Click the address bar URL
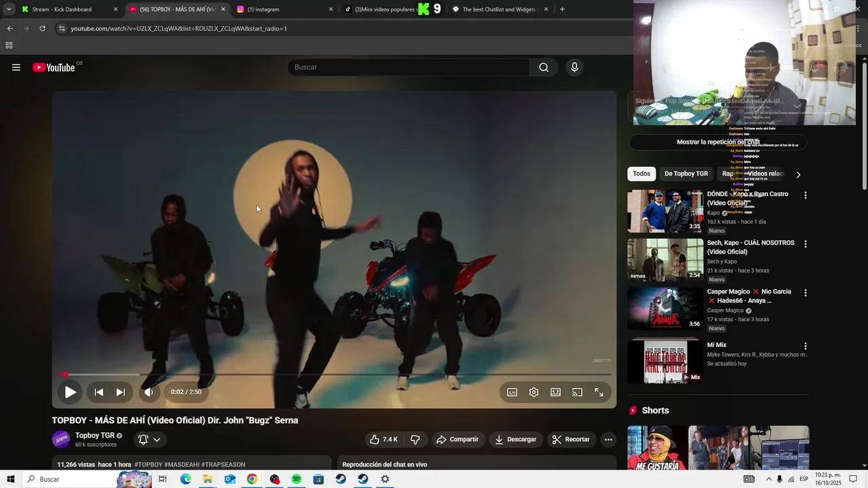This screenshot has width=868, height=488. tap(179, 28)
